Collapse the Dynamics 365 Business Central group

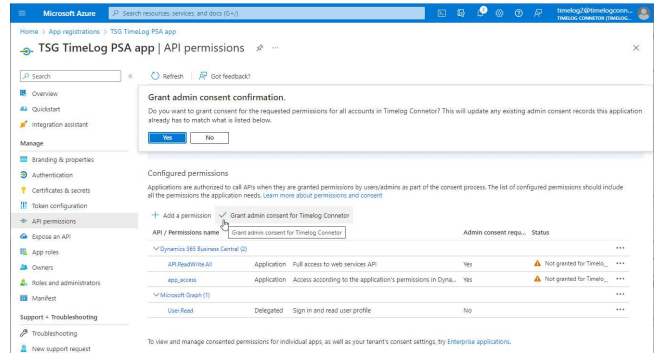(x=156, y=249)
